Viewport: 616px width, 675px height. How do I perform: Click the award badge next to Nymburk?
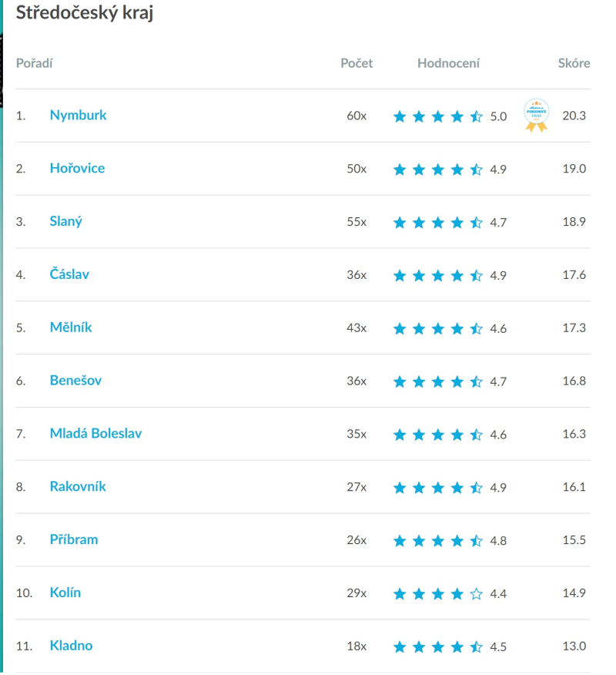[x=536, y=115]
